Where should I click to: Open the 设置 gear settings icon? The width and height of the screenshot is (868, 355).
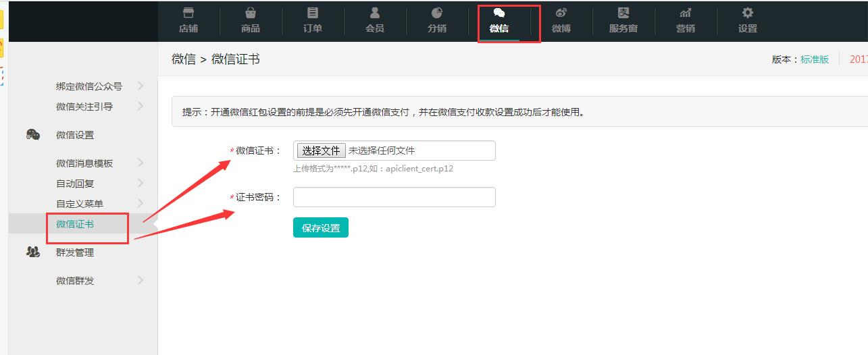pyautogui.click(x=748, y=13)
